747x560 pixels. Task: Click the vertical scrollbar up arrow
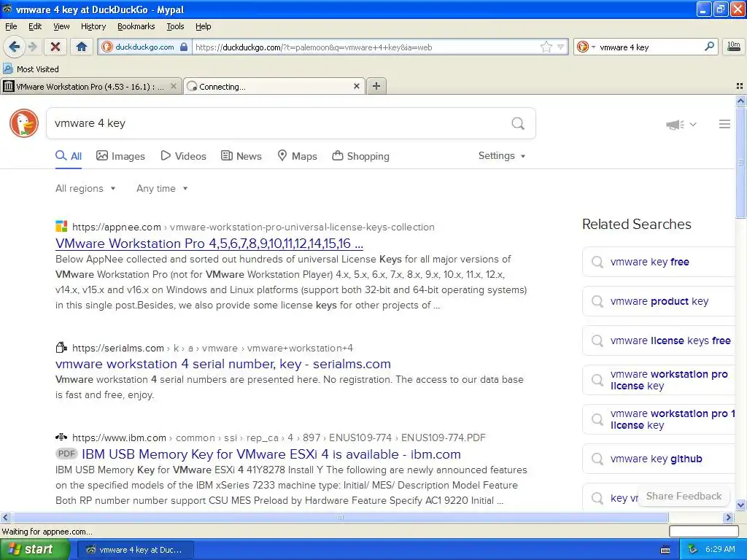740,101
